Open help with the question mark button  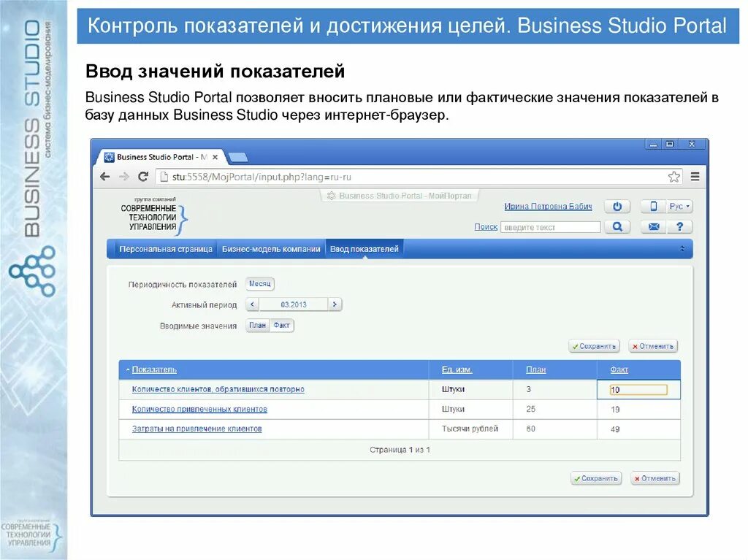pyautogui.click(x=680, y=227)
